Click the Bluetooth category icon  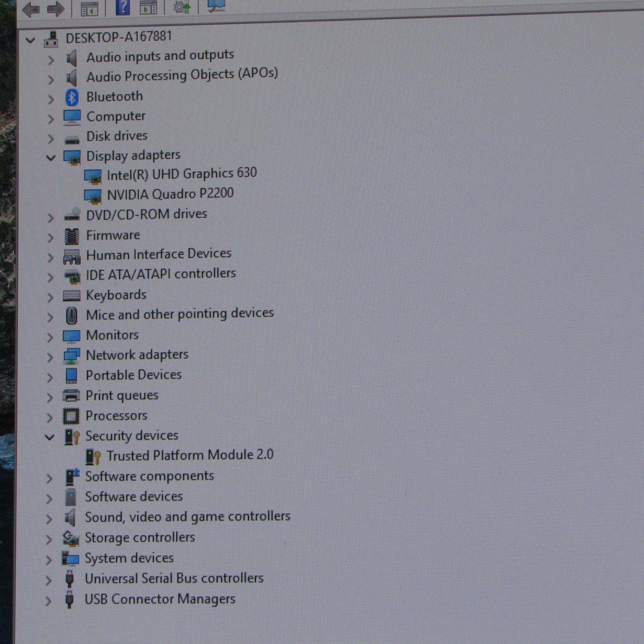72,97
